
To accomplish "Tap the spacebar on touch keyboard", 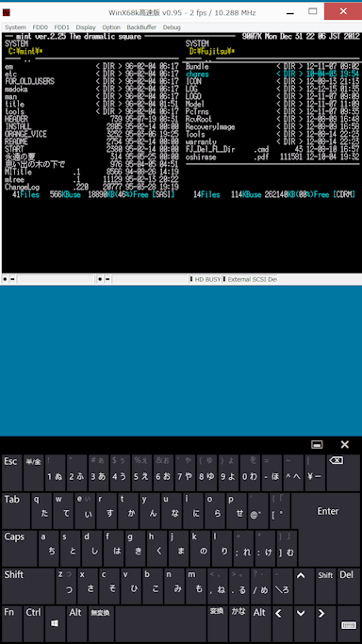I will point(160,624).
